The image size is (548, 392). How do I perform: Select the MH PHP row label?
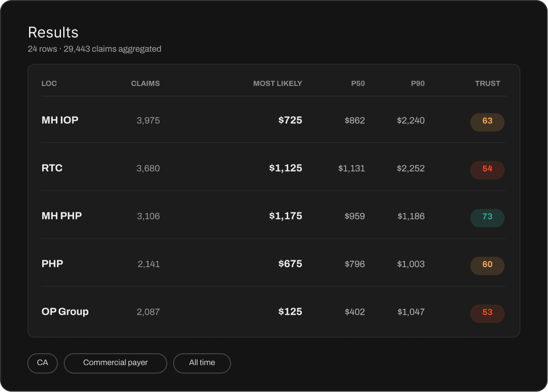click(62, 216)
